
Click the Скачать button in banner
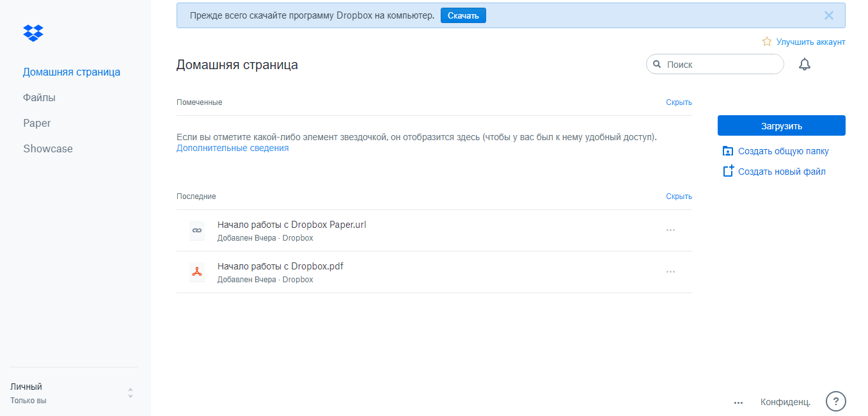(463, 15)
